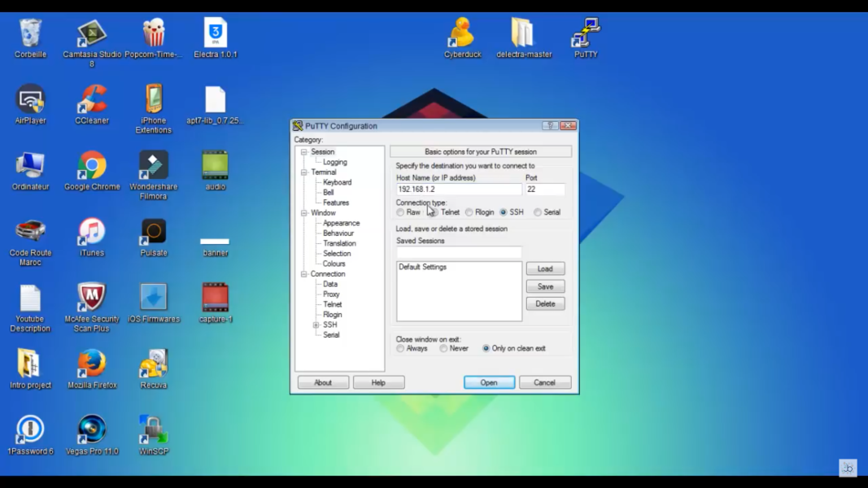This screenshot has width=868, height=488.
Task: Click the Save session button
Action: [x=545, y=286]
